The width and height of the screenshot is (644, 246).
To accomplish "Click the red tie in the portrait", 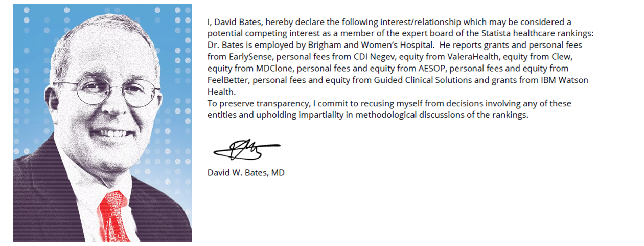I will pyautogui.click(x=115, y=215).
